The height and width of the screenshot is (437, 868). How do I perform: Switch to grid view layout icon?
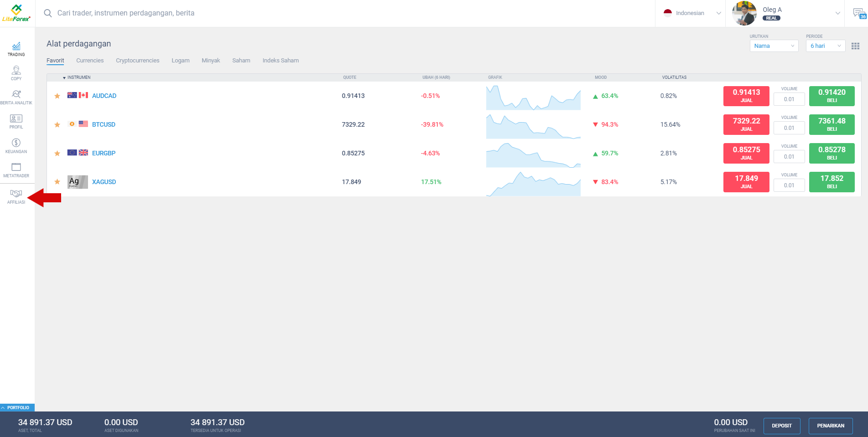[x=855, y=46]
